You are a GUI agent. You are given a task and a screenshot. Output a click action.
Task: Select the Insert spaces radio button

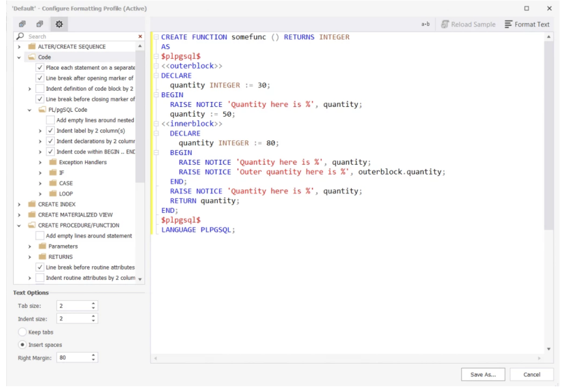[22, 345]
